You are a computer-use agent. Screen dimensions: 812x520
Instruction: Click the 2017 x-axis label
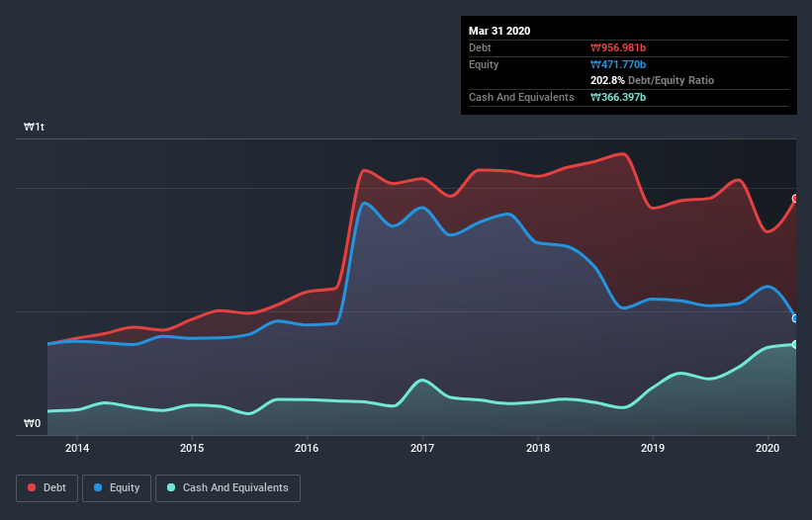pyautogui.click(x=422, y=448)
